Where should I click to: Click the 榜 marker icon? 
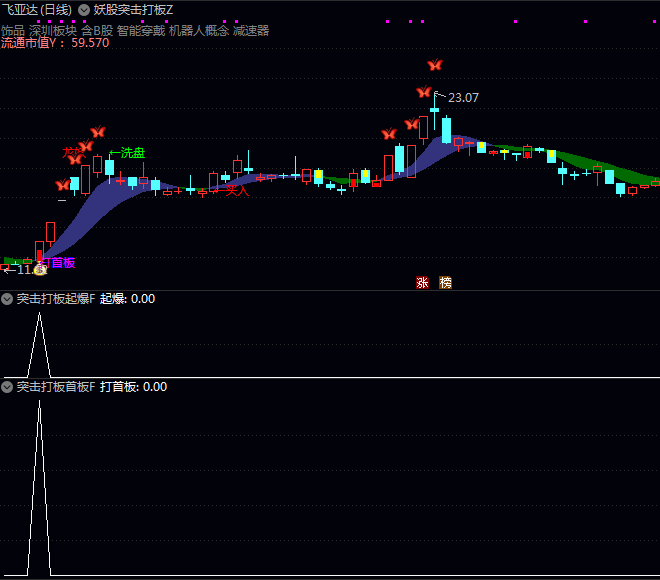click(x=445, y=282)
